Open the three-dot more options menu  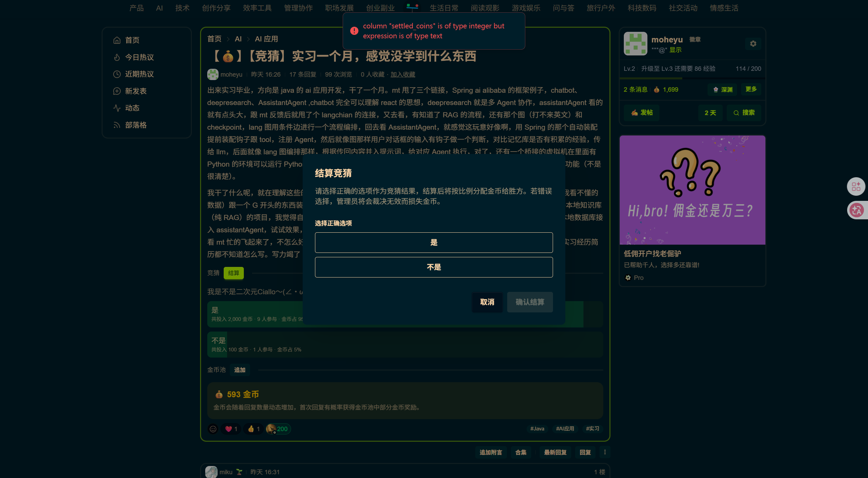pyautogui.click(x=605, y=452)
